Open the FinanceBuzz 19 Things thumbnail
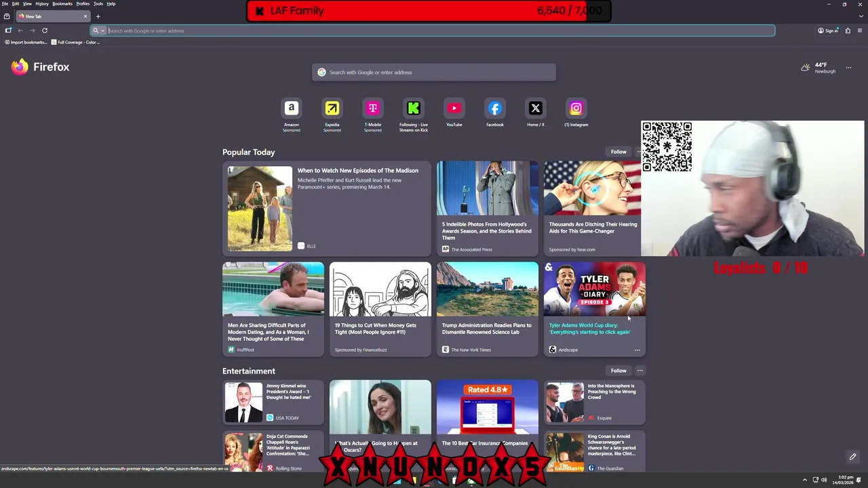The image size is (868, 488). pos(380,289)
